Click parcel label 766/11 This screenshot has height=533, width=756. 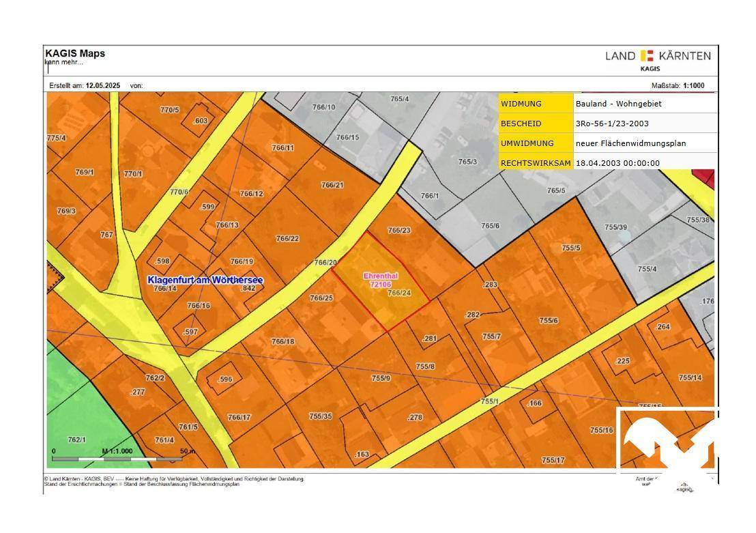282,147
